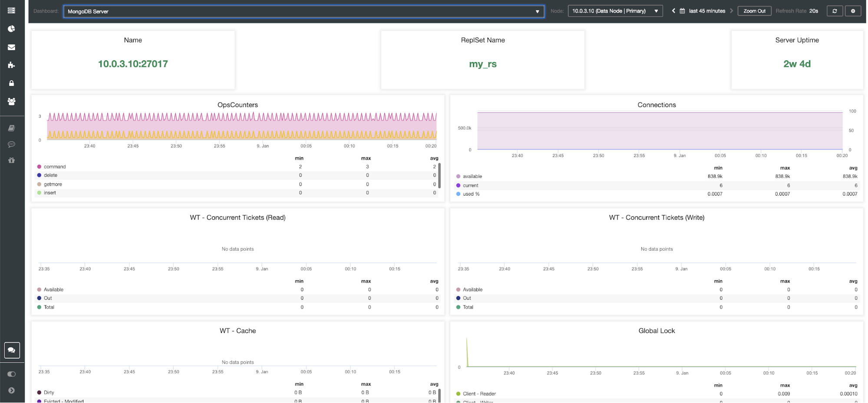Click the Server Uptime 2w 4d value

pos(797,64)
